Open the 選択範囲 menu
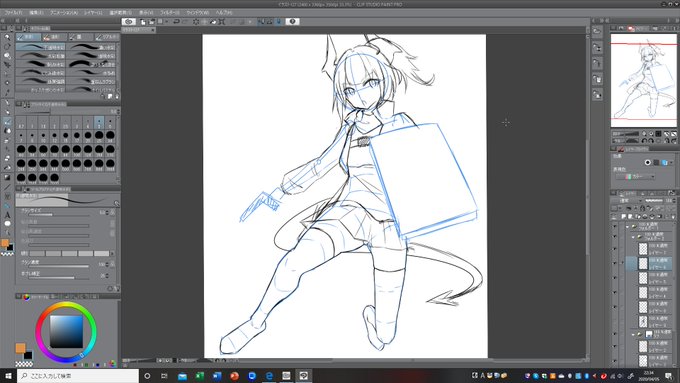 pyautogui.click(x=120, y=13)
